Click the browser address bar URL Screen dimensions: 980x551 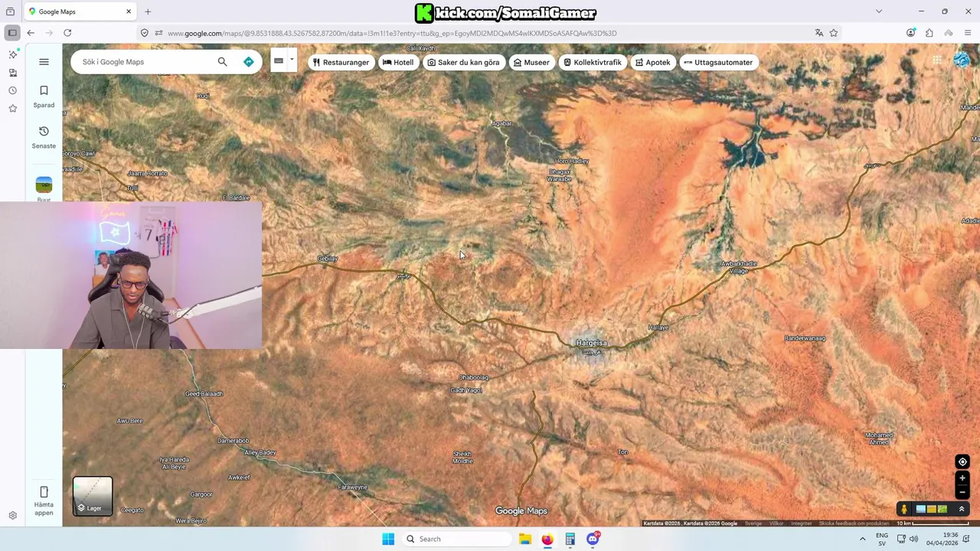pyautogui.click(x=392, y=33)
